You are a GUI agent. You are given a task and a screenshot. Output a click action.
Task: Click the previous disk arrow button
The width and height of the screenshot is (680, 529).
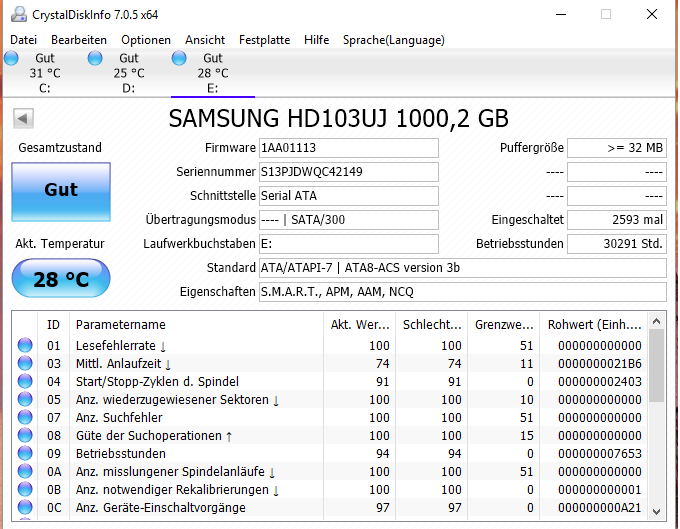pyautogui.click(x=23, y=118)
